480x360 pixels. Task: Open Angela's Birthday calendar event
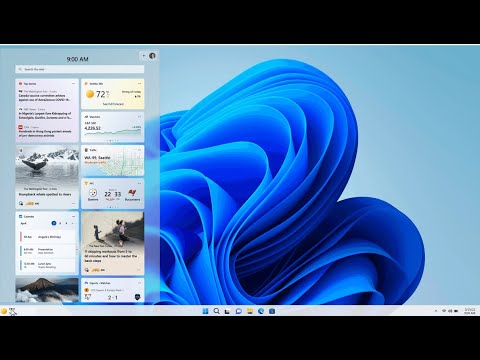pyautogui.click(x=48, y=237)
